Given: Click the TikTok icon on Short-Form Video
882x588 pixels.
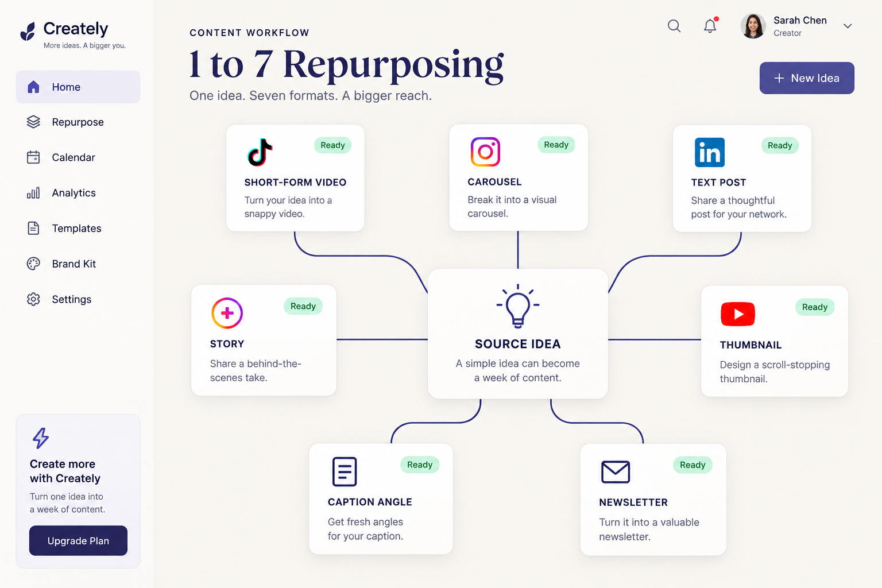Looking at the screenshot, I should pyautogui.click(x=260, y=152).
